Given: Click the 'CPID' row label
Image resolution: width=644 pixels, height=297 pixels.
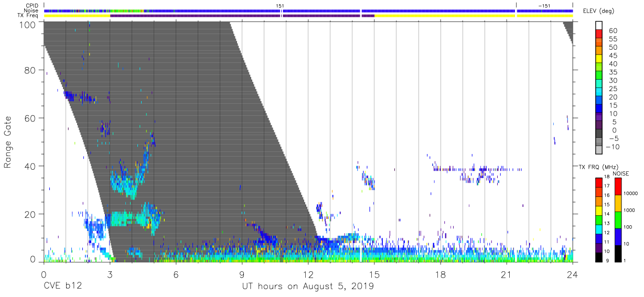Looking at the screenshot, I should [x=33, y=6].
